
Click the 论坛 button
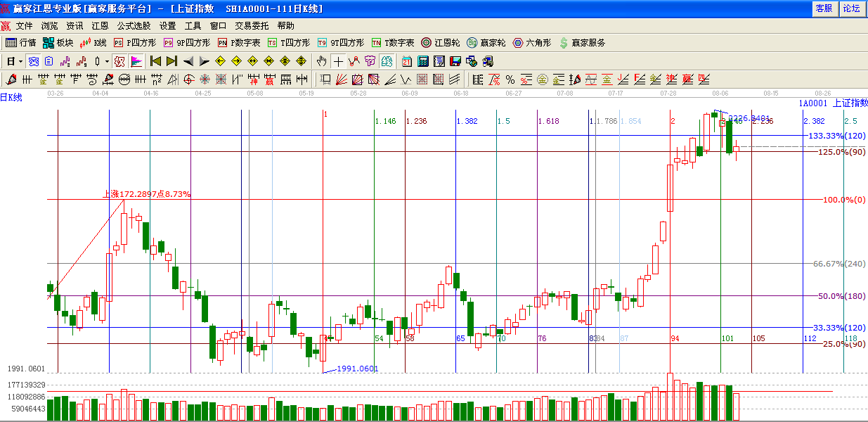tap(851, 8)
